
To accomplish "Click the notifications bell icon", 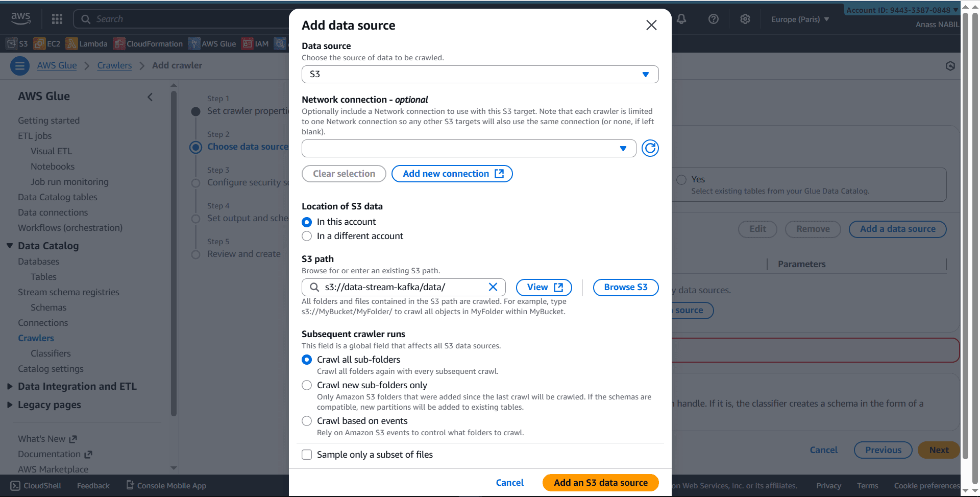I will point(681,19).
